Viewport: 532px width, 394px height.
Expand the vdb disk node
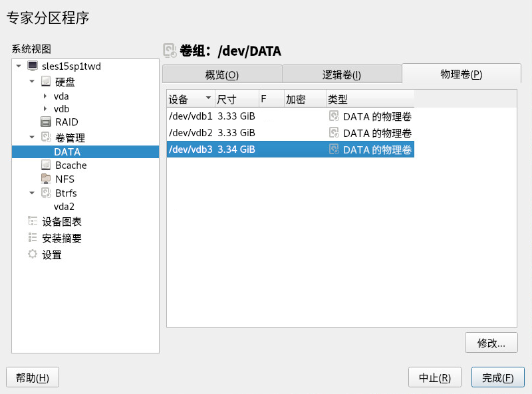45,108
